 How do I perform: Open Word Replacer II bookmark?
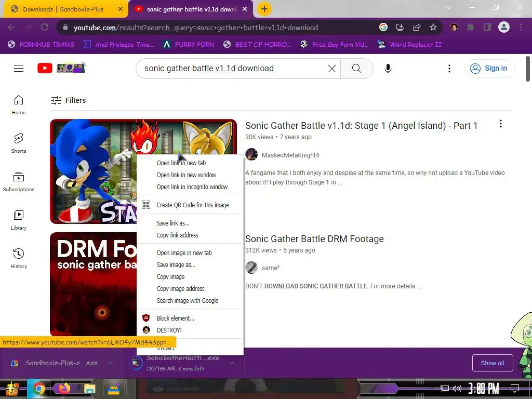[x=410, y=45]
